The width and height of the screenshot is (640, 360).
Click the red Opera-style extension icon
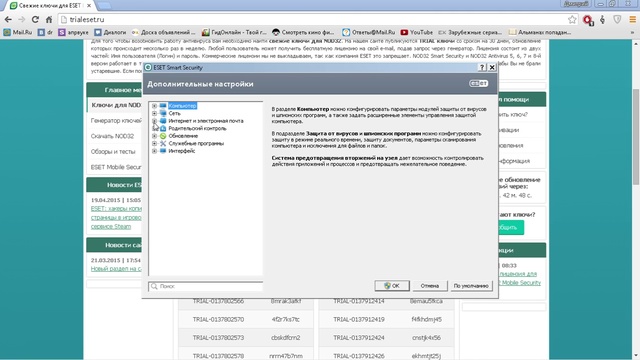(x=588, y=19)
